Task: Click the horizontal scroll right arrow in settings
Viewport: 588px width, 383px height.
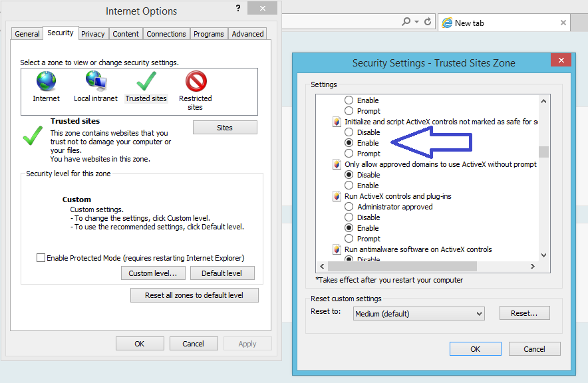Action: (x=533, y=266)
